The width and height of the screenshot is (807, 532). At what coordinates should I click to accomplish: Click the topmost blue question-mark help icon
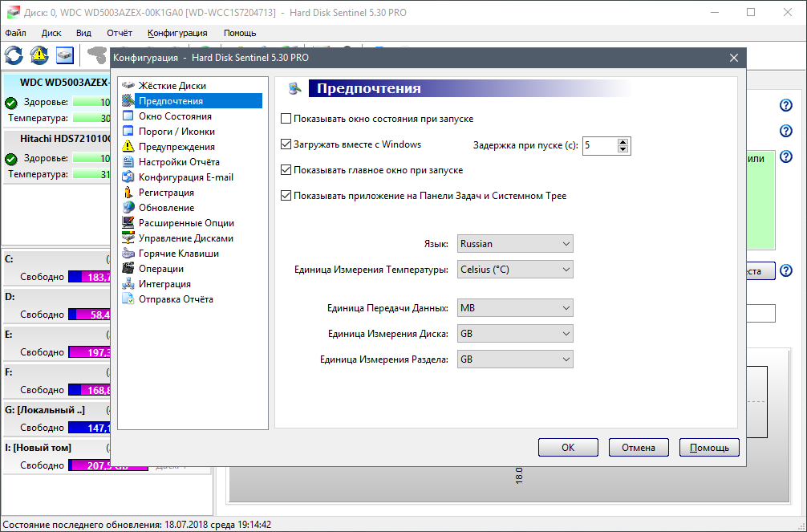click(x=786, y=105)
